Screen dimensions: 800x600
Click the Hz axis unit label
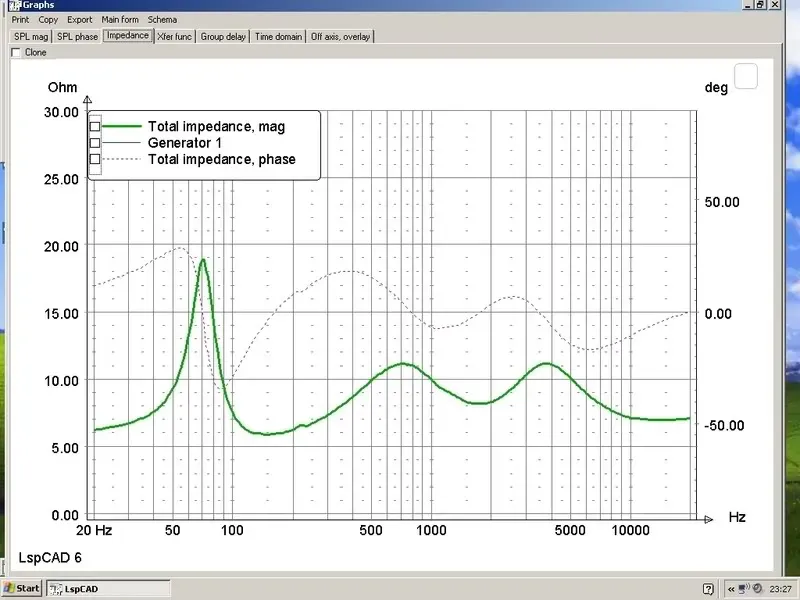(x=737, y=517)
